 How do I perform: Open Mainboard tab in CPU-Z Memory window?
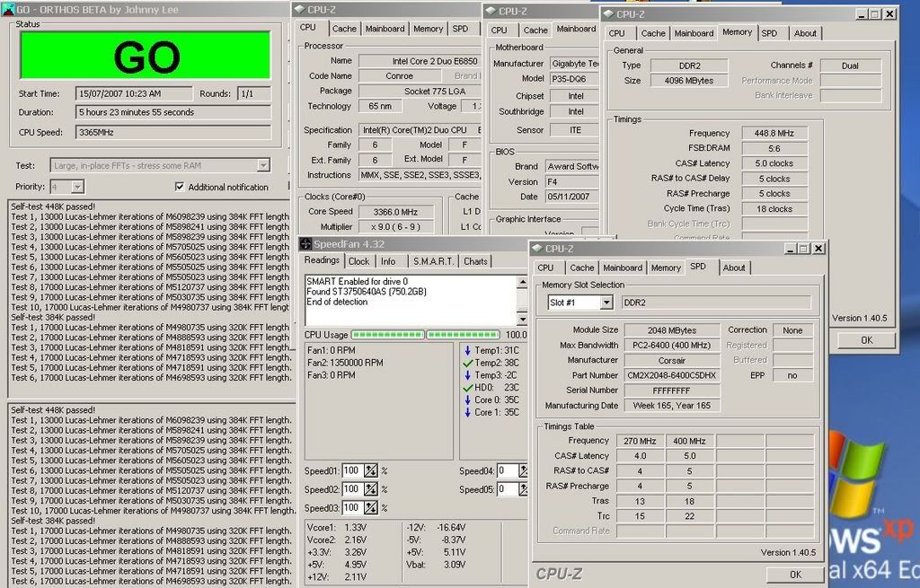[694, 33]
